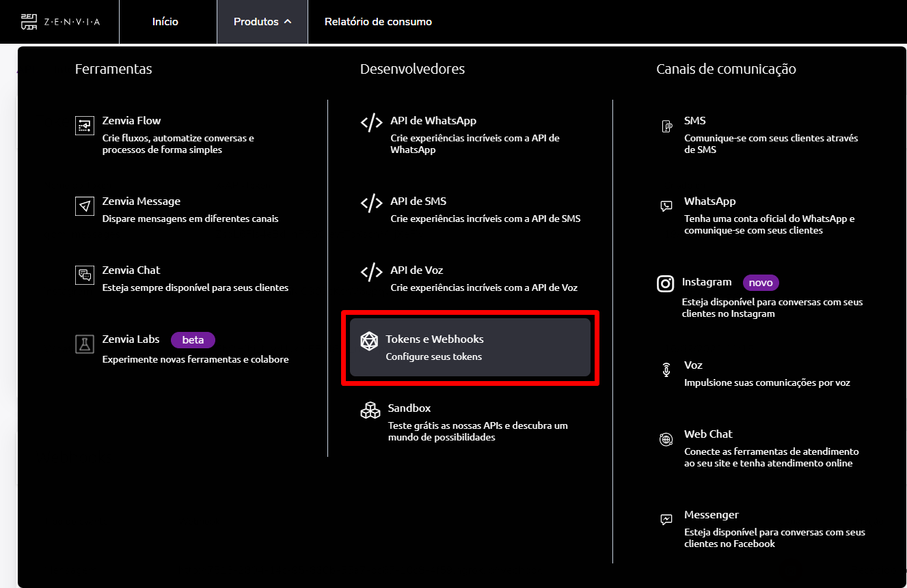
Task: Click the API de WhatsApp code icon
Action: (x=371, y=123)
